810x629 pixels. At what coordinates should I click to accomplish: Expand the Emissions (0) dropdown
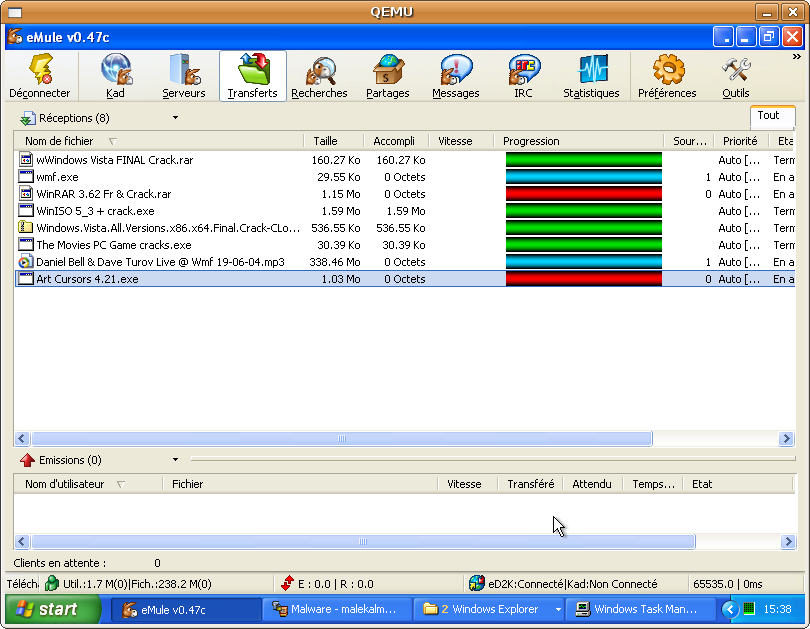pyautogui.click(x=175, y=460)
